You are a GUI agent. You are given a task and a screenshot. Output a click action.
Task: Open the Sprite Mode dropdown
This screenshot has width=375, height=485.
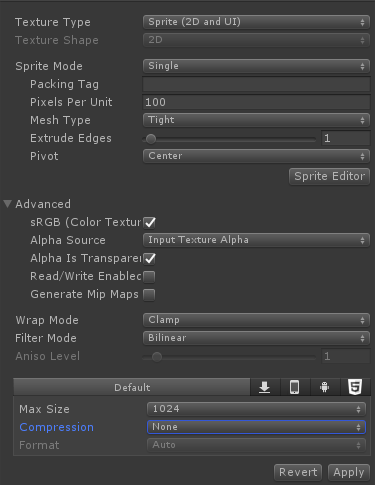coord(256,66)
